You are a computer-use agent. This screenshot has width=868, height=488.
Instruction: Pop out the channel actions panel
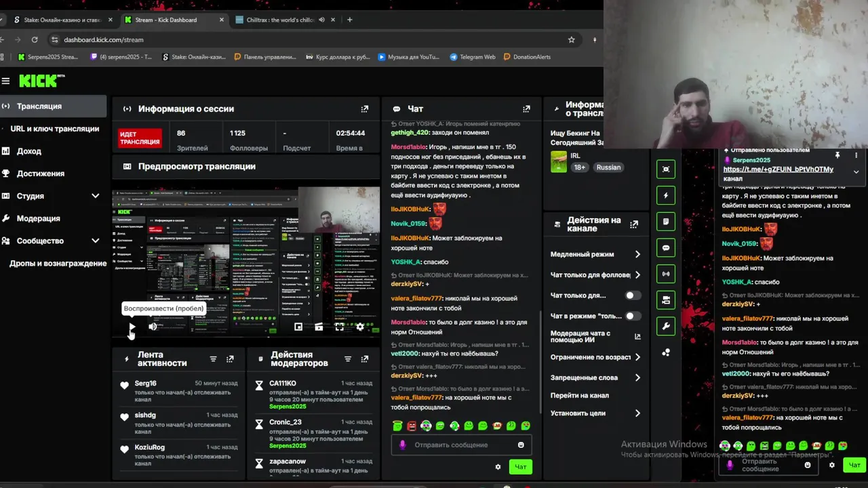pos(634,224)
